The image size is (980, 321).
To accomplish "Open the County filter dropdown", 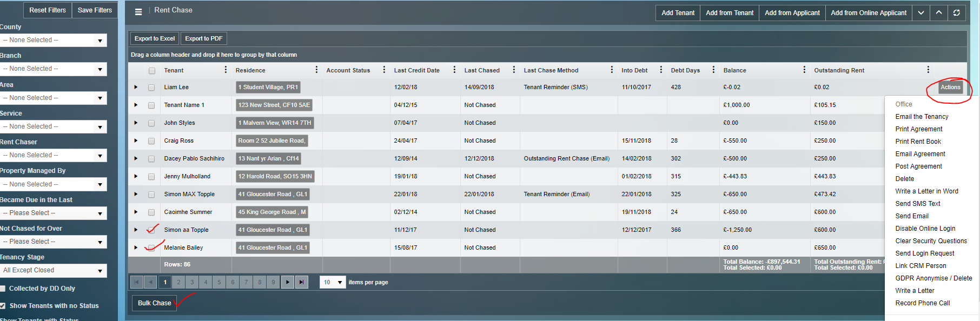I will pos(54,40).
